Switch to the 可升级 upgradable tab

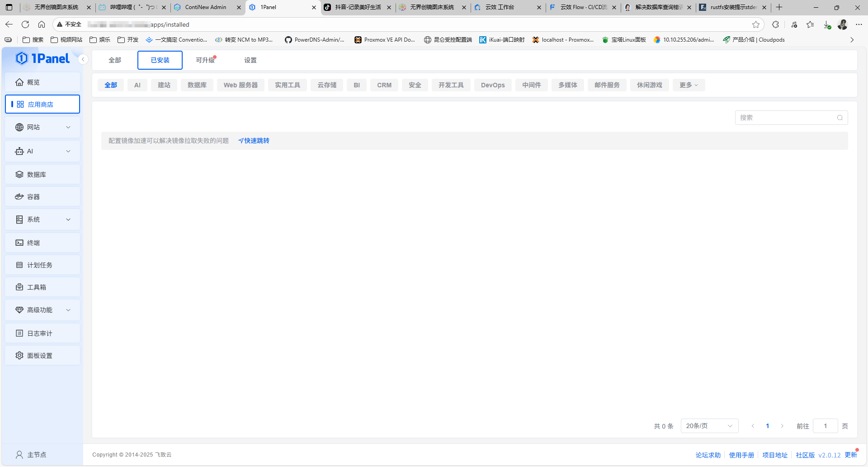pyautogui.click(x=205, y=60)
